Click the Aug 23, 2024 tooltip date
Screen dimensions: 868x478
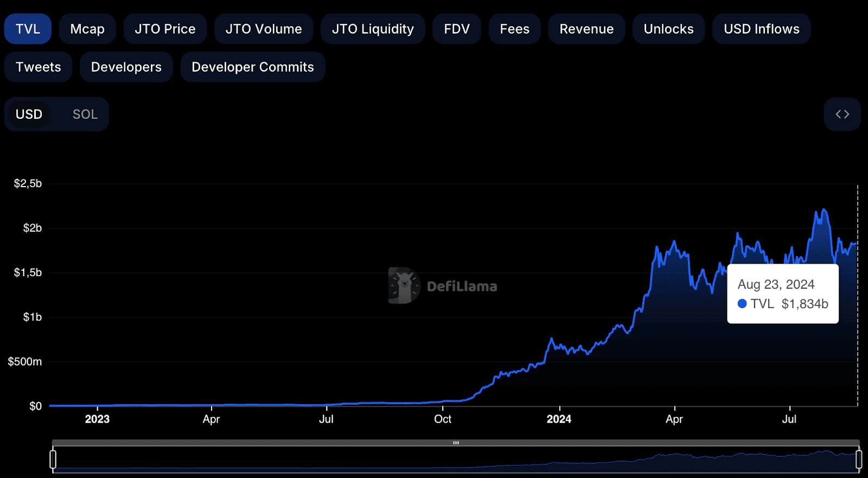point(776,284)
